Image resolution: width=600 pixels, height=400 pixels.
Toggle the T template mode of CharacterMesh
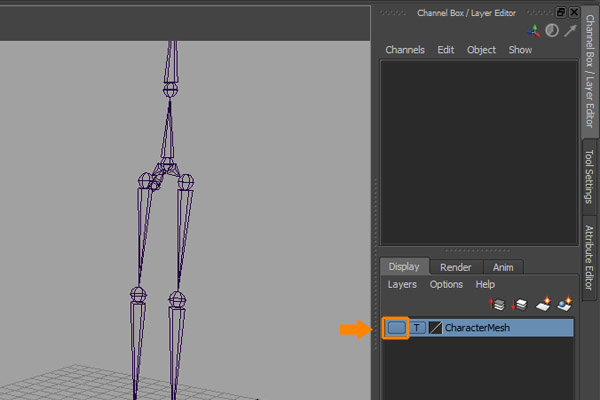coord(418,327)
